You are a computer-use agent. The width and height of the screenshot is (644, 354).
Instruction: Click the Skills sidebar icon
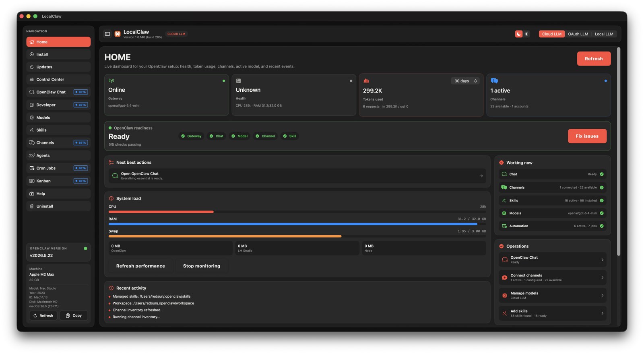[x=32, y=130]
